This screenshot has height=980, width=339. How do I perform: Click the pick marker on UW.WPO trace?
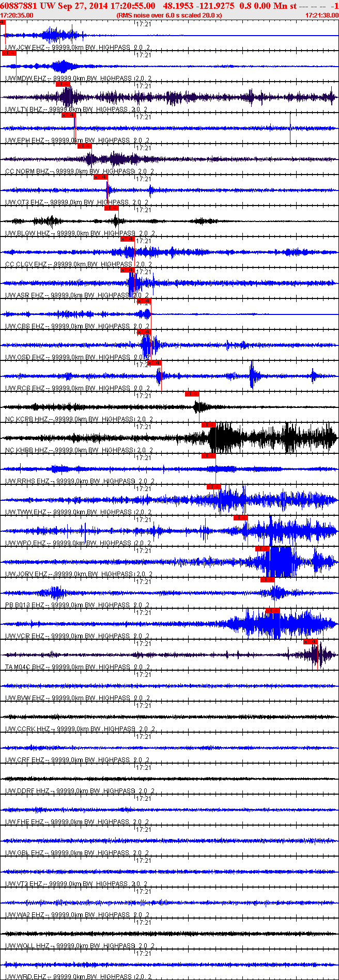240,518
